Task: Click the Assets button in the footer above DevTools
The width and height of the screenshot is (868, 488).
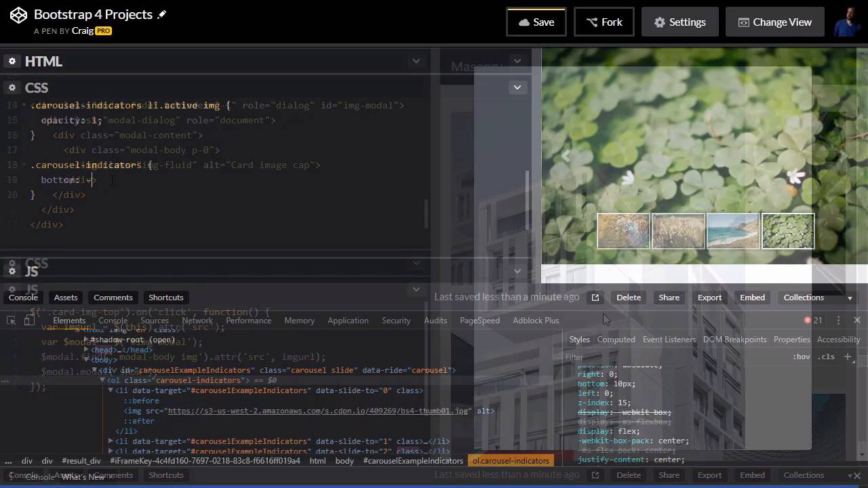Action: point(66,298)
